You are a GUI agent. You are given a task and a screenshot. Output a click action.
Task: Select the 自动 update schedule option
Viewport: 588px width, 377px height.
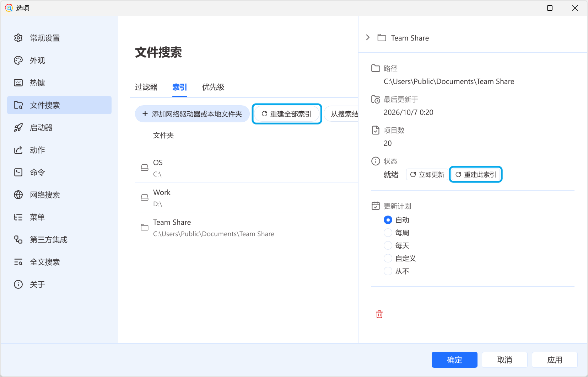[x=388, y=220]
